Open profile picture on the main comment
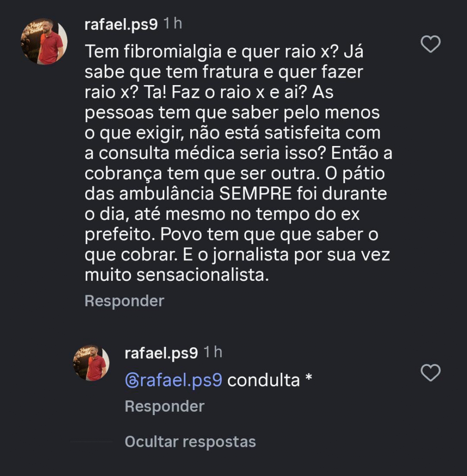 [x=44, y=41]
